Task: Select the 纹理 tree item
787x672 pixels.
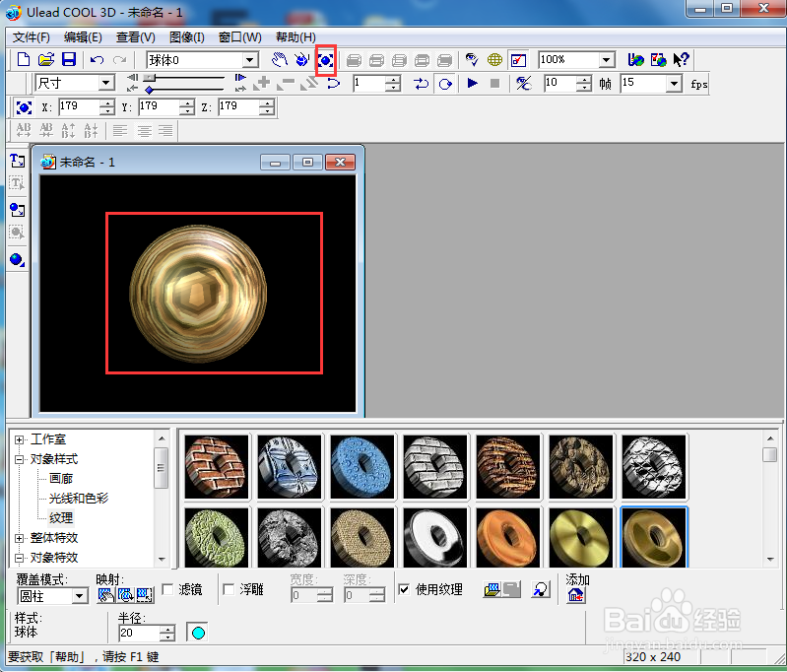Action: [61, 518]
